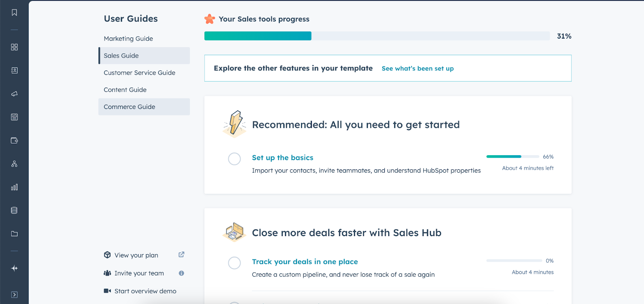Open the Reporting bar chart icon
This screenshot has height=304, width=644.
pyautogui.click(x=14, y=187)
